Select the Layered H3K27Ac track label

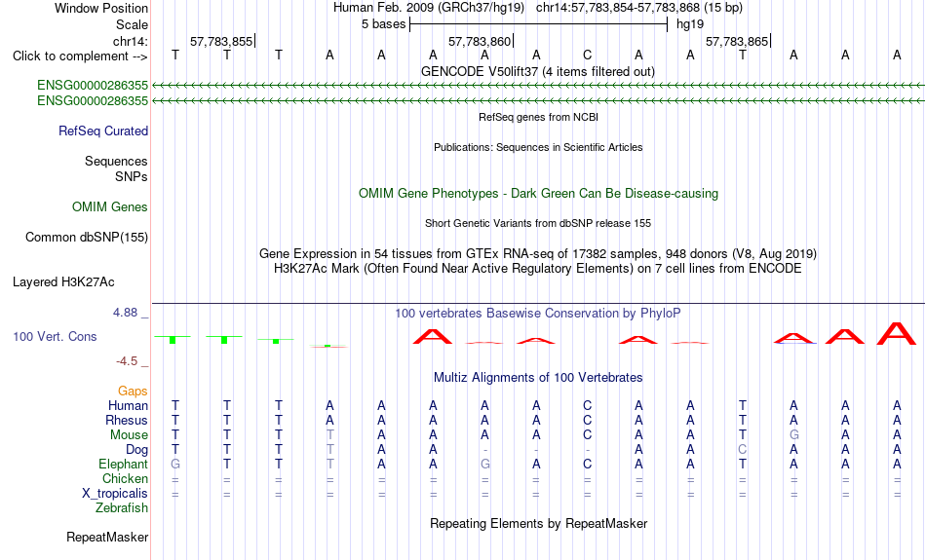(x=63, y=282)
